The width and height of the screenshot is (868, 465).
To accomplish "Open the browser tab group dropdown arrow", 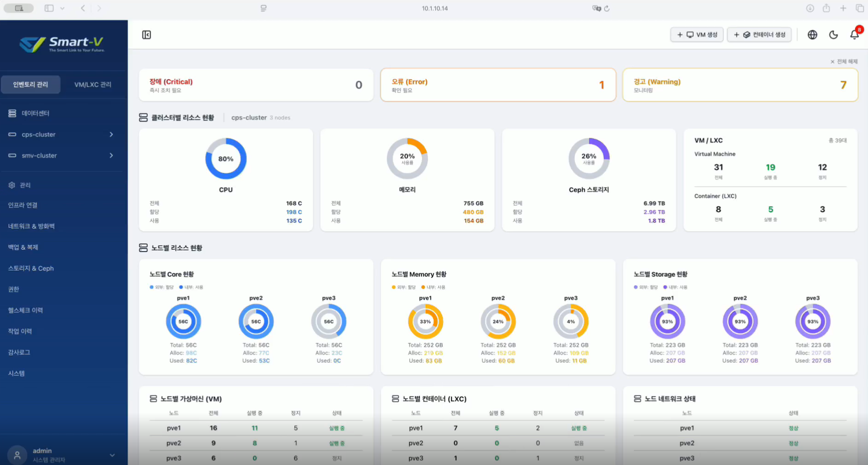I will click(x=62, y=8).
